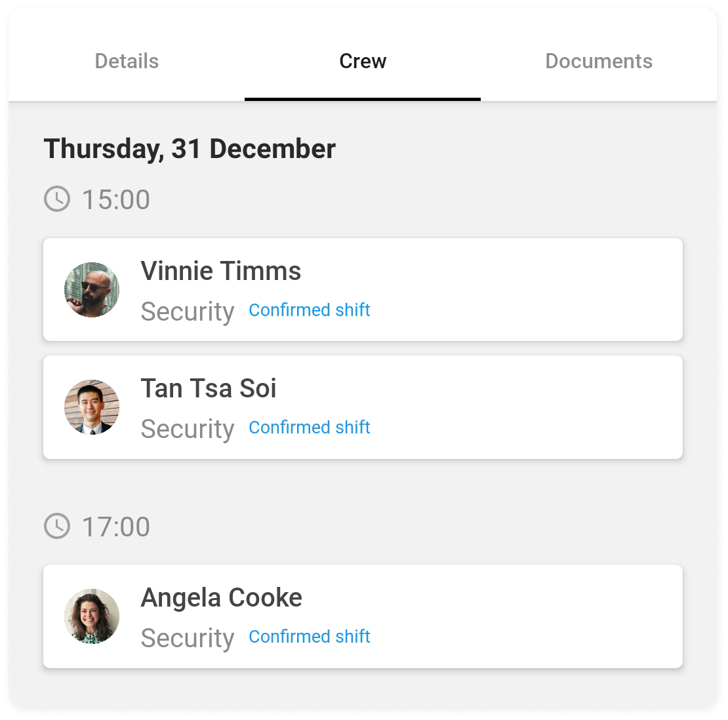Select the Tan Tsa Soi name
The image size is (728, 720).
(x=209, y=388)
